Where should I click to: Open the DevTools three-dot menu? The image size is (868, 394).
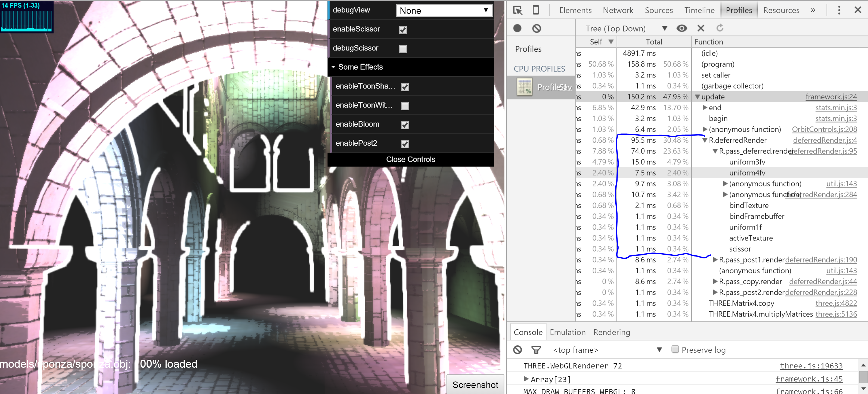coord(839,10)
